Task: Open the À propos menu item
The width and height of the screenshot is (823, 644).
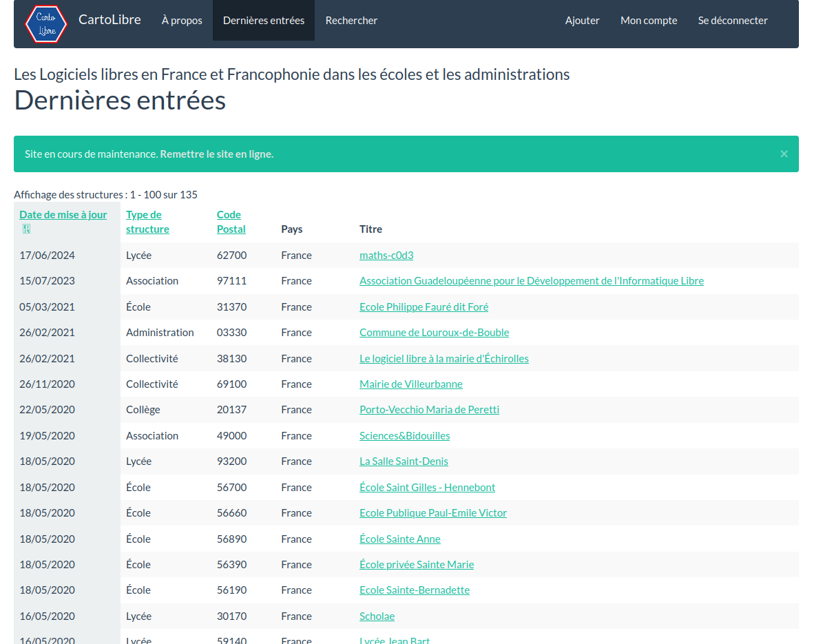Action: coord(182,21)
